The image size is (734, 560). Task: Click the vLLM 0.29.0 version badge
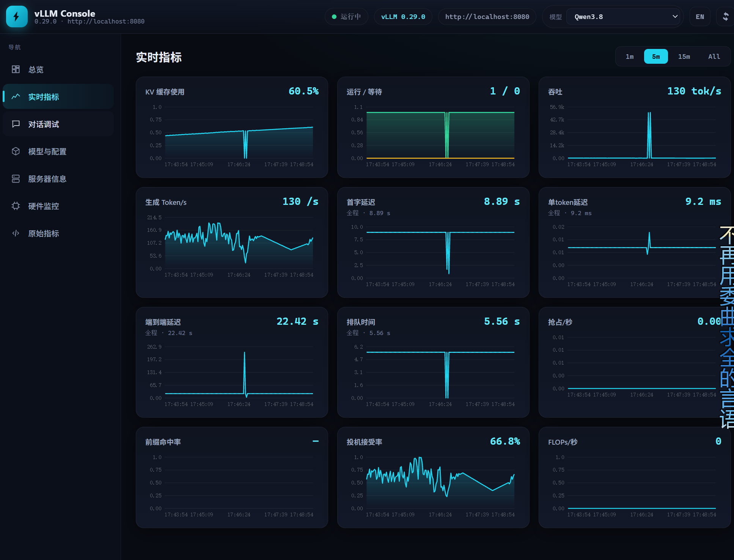pos(403,17)
